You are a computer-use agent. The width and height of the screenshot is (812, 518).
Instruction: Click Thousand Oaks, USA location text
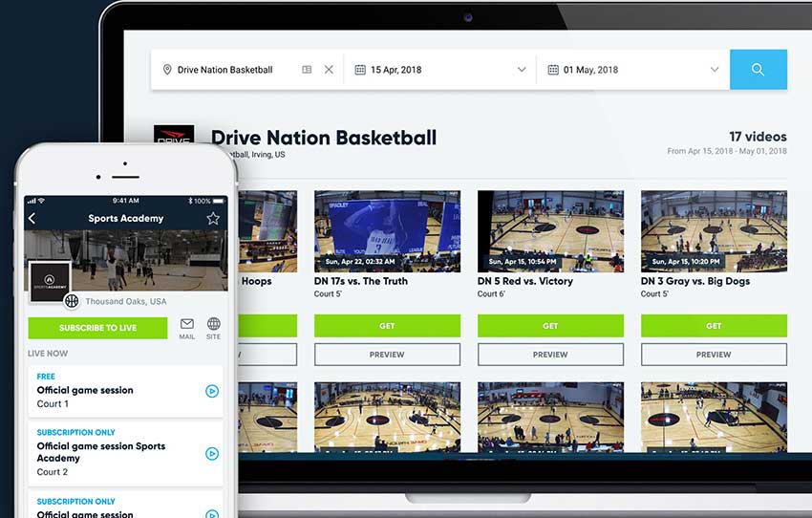click(126, 301)
